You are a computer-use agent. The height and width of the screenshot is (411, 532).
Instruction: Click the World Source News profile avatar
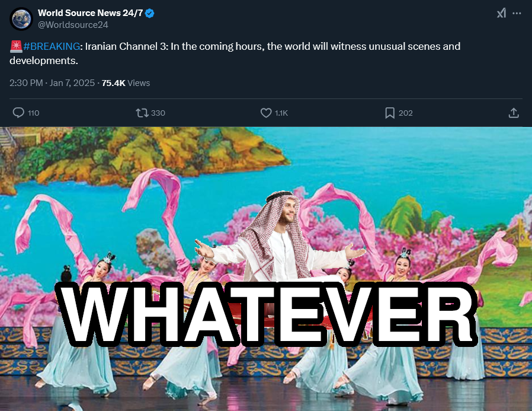(21, 19)
